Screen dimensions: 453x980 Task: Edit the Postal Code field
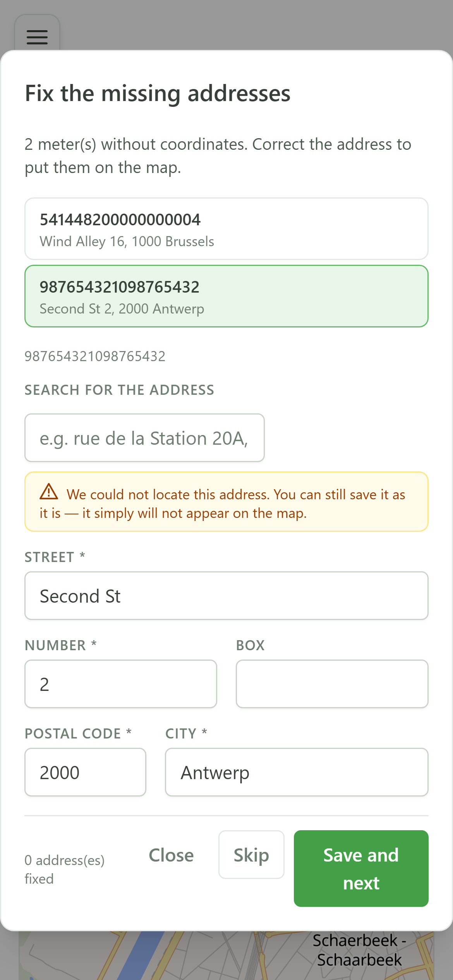[85, 772]
